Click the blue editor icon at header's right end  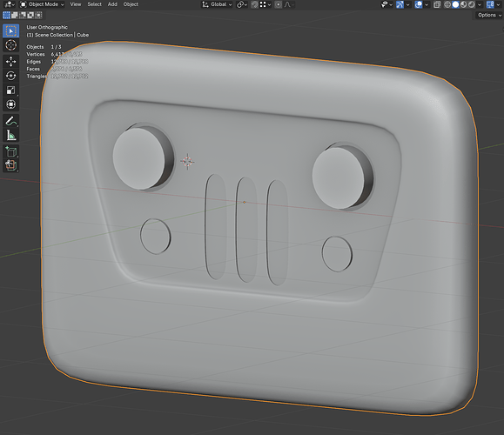(490, 4)
